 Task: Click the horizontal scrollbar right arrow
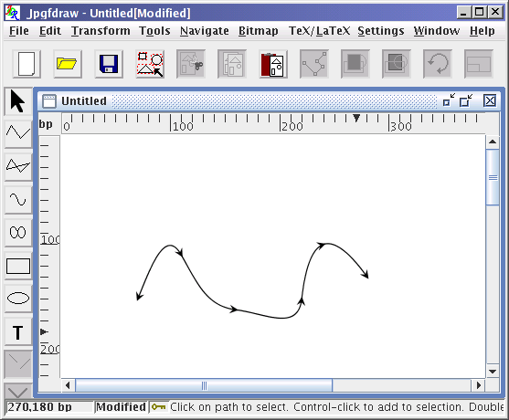478,385
